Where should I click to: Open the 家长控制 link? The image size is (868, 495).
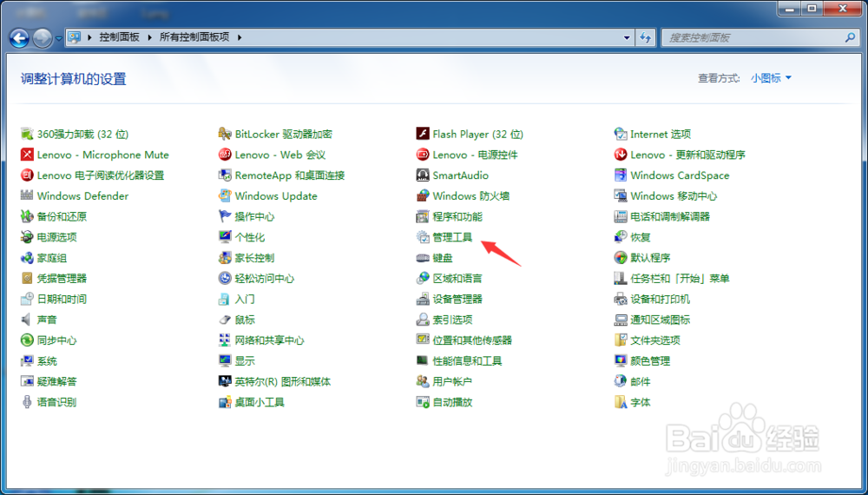click(x=254, y=258)
